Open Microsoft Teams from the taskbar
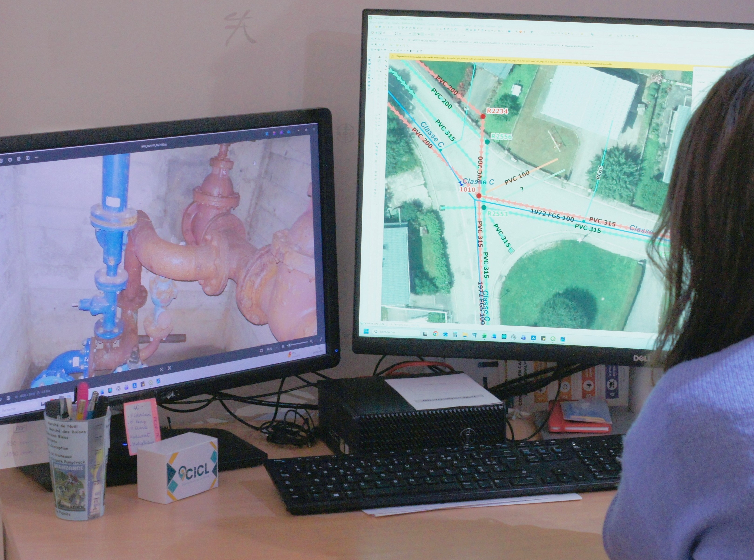Screen dimensions: 754x560 523,338
